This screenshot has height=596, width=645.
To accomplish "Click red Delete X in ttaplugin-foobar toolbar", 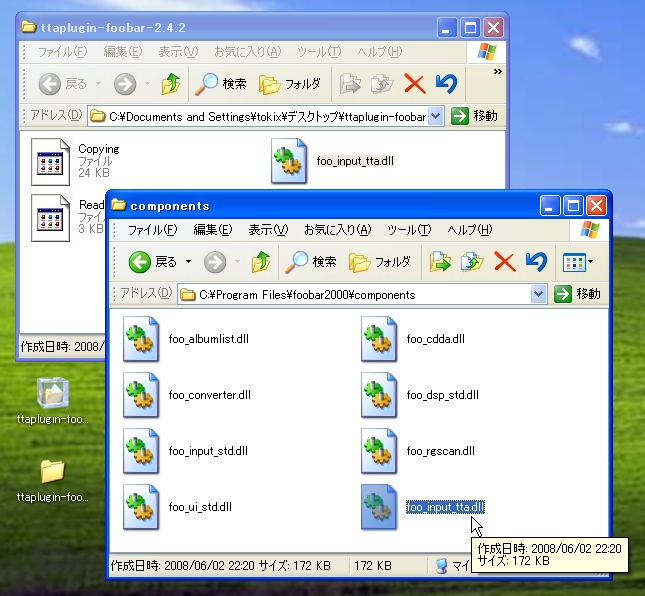I will click(x=415, y=84).
